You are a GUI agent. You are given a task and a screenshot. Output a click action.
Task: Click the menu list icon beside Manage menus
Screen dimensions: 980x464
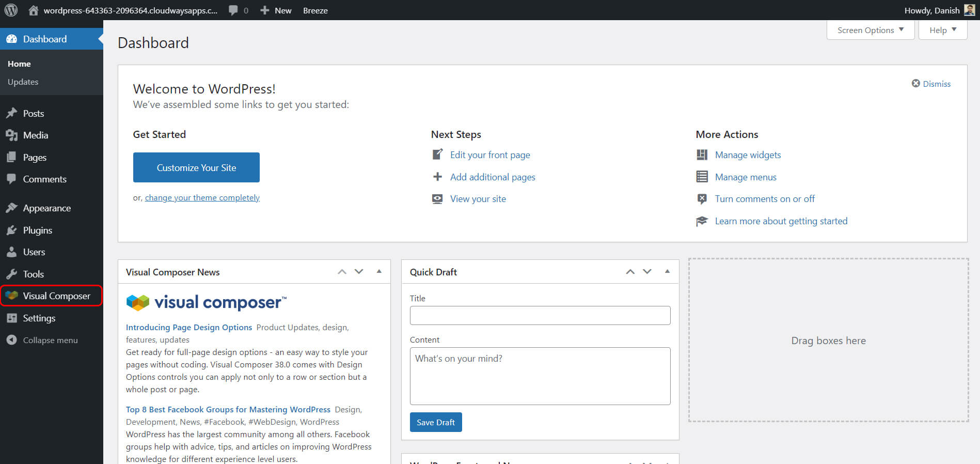pos(702,177)
